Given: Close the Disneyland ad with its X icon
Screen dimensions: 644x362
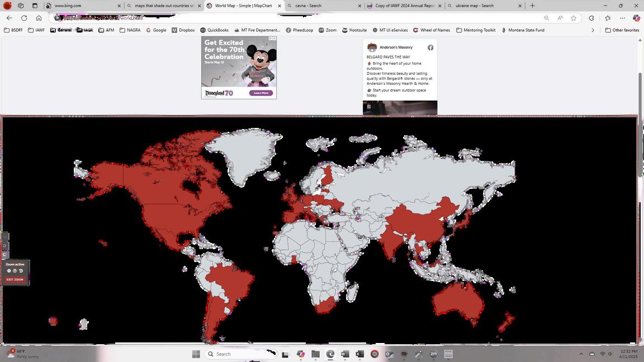Looking at the screenshot, I should (274, 38).
